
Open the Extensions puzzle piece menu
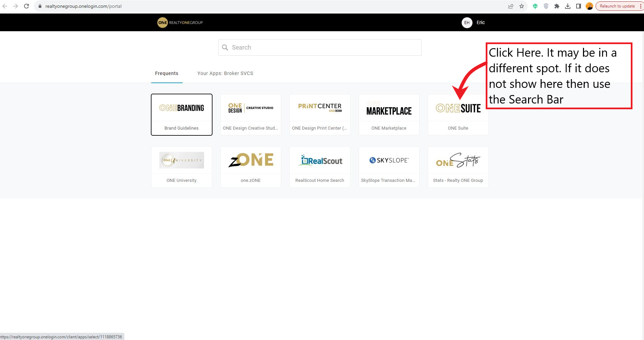pyautogui.click(x=557, y=6)
